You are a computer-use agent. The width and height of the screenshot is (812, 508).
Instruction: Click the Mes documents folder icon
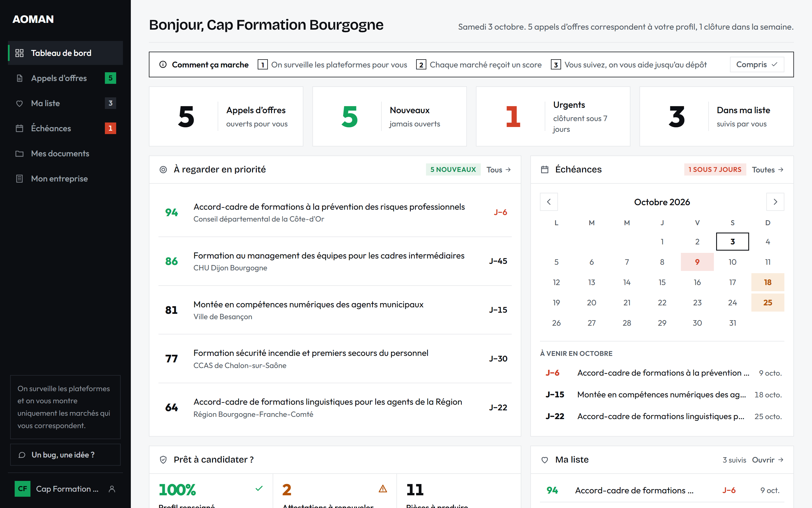pyautogui.click(x=19, y=154)
